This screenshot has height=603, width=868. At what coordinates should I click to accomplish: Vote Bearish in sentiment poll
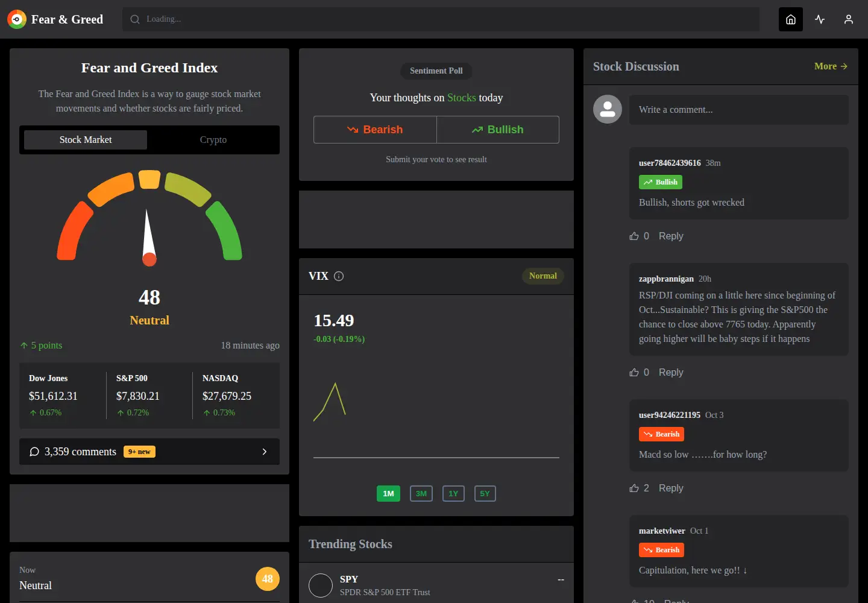point(375,130)
